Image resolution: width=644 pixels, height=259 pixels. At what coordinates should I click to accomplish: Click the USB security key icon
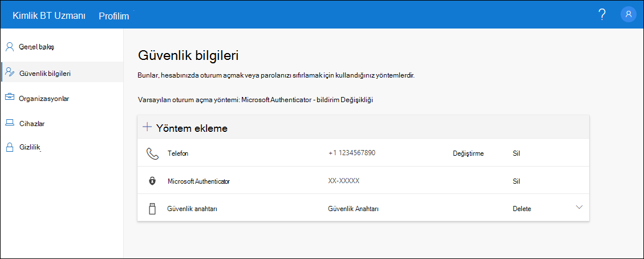[x=152, y=208]
